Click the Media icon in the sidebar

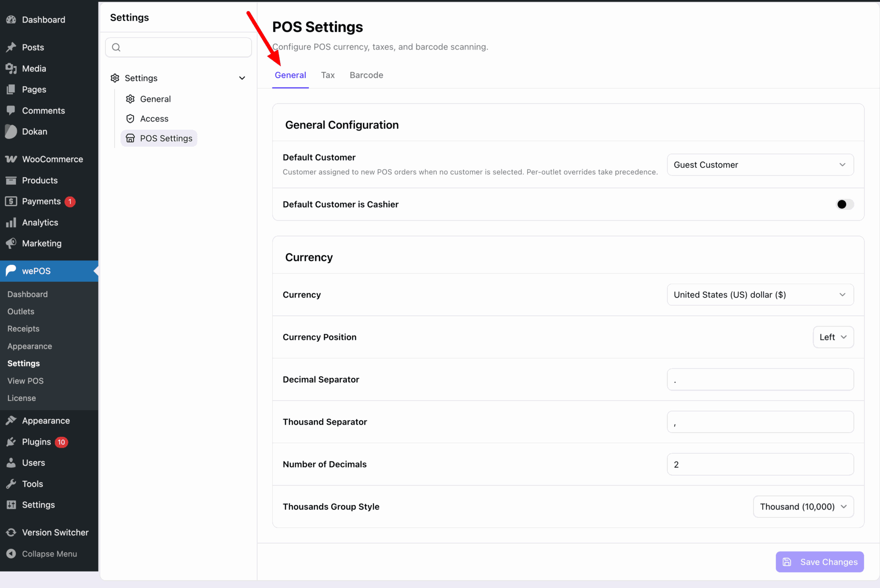pos(11,68)
